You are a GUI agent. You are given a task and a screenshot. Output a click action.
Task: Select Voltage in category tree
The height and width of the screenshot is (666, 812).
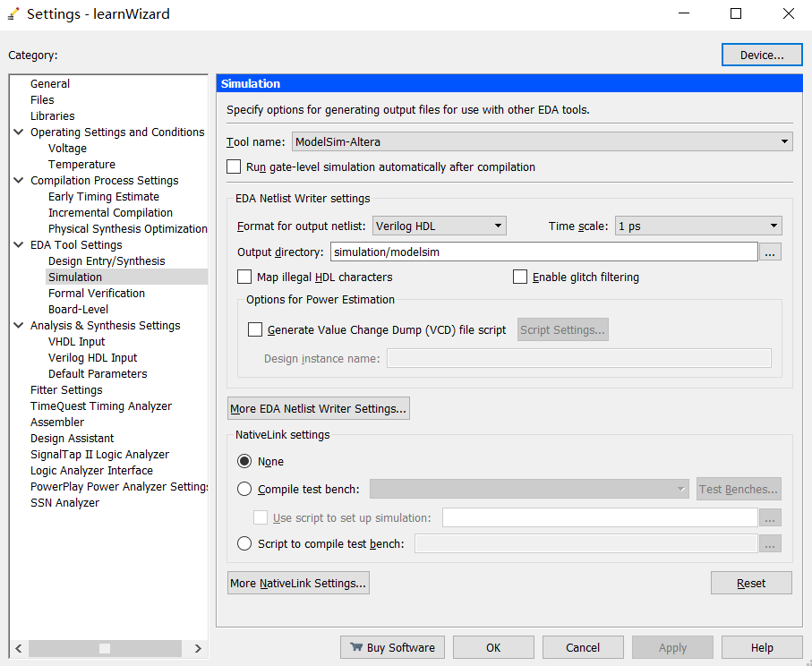click(x=67, y=148)
